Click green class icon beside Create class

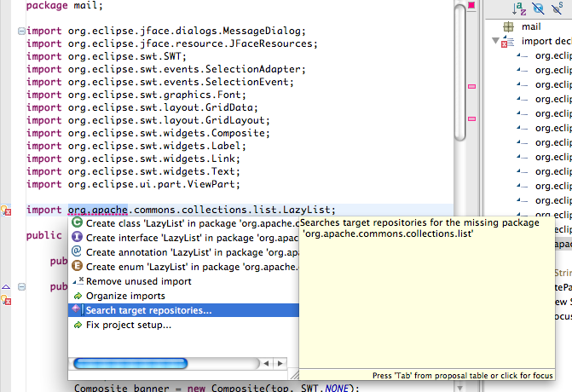tap(77, 222)
